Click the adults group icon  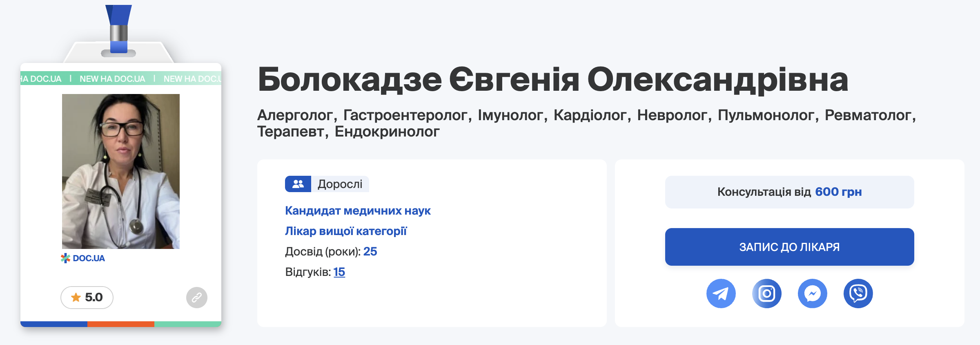tap(298, 184)
